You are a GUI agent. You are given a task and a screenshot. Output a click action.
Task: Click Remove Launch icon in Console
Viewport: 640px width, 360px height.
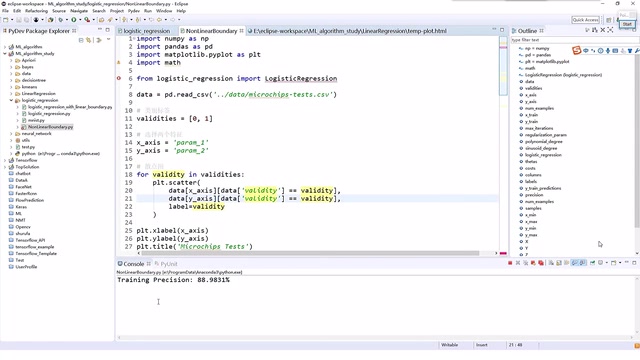518,263
